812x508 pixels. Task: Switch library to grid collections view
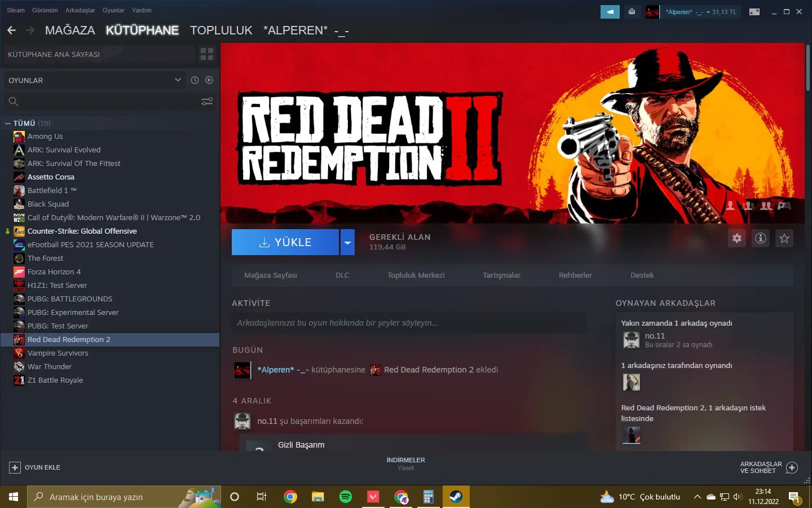click(207, 54)
